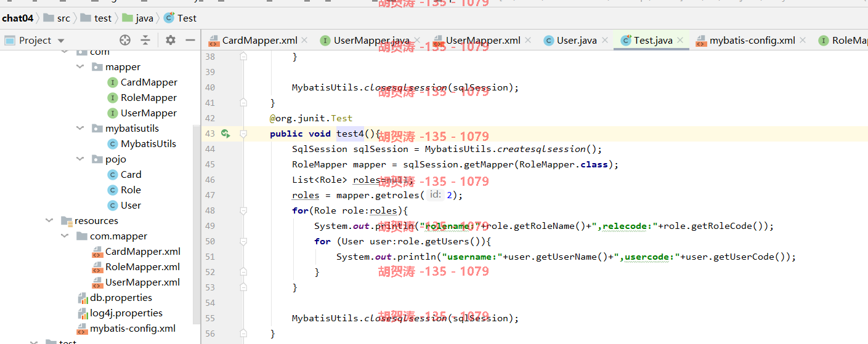Click on createsqlsession method call

click(x=540, y=149)
